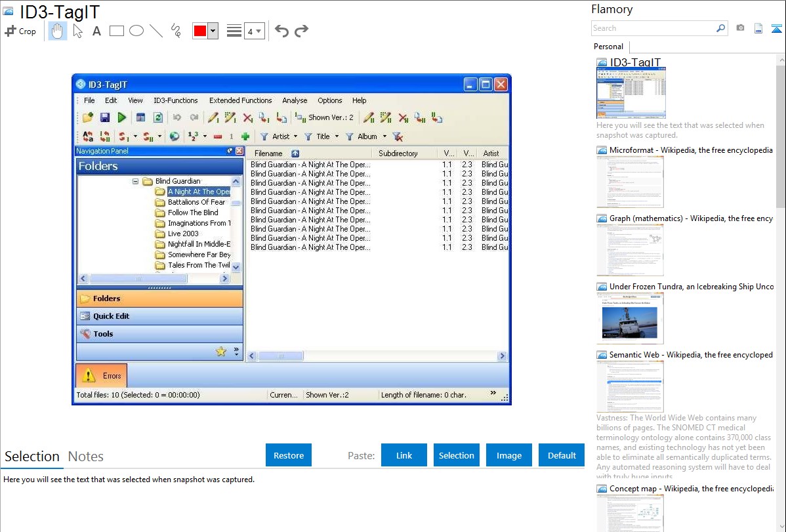Image resolution: width=786 pixels, height=532 pixels.
Task: Open the Microformat Wikipedia snapshot
Action: click(x=630, y=182)
